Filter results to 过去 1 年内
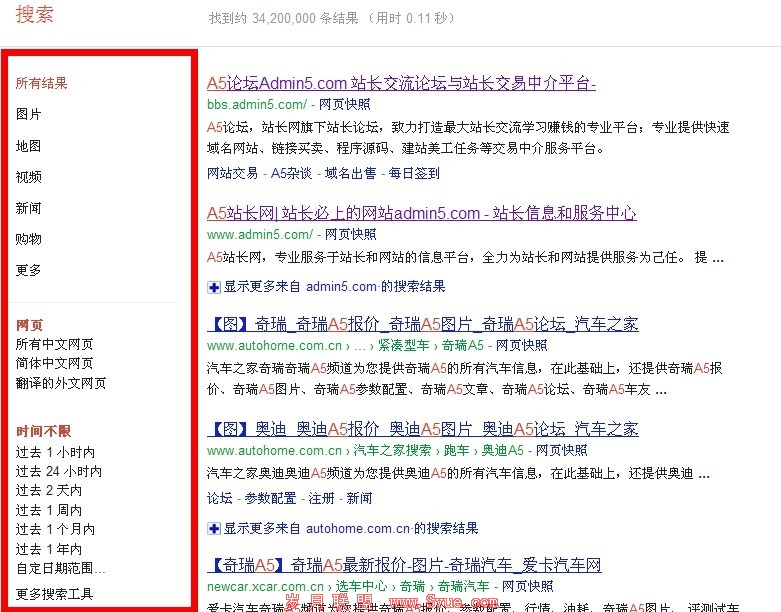Image resolution: width=781 pixels, height=612 pixels. (x=49, y=549)
